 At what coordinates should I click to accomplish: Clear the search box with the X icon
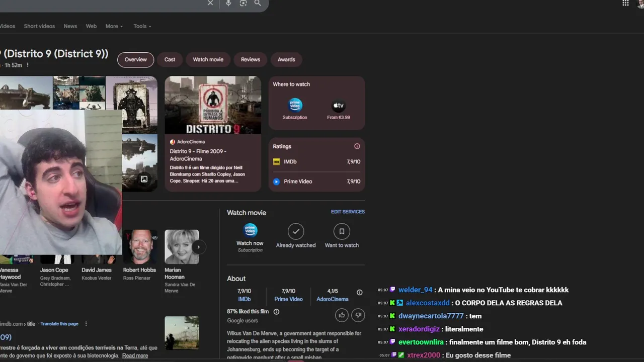click(x=210, y=3)
